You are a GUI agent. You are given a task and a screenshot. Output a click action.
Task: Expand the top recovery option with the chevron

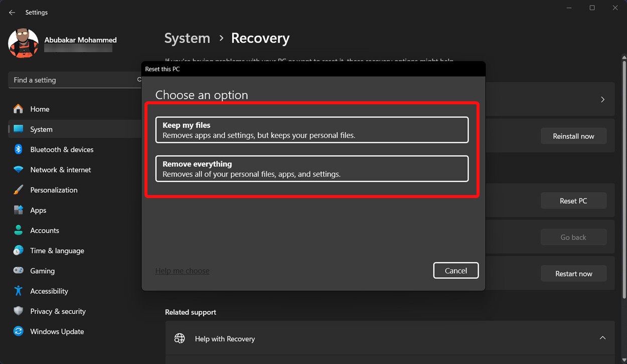[x=602, y=99]
